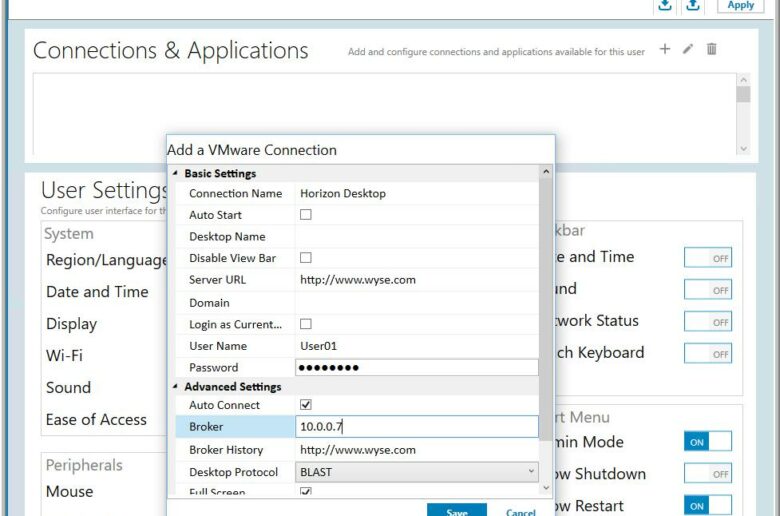
Task: Open the Desktop Protocol BLAST dropdown
Action: pos(416,472)
